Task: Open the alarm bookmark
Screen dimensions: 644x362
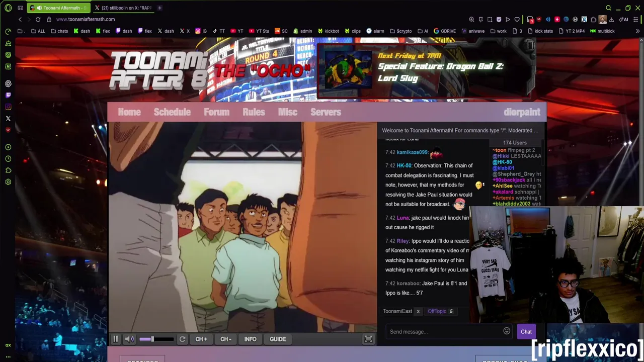Action: [x=375, y=31]
